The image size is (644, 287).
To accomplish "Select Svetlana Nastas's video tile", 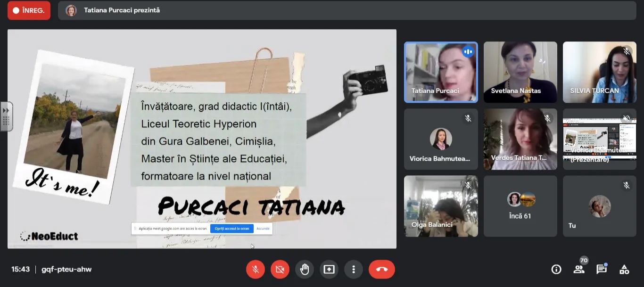I will (x=520, y=72).
